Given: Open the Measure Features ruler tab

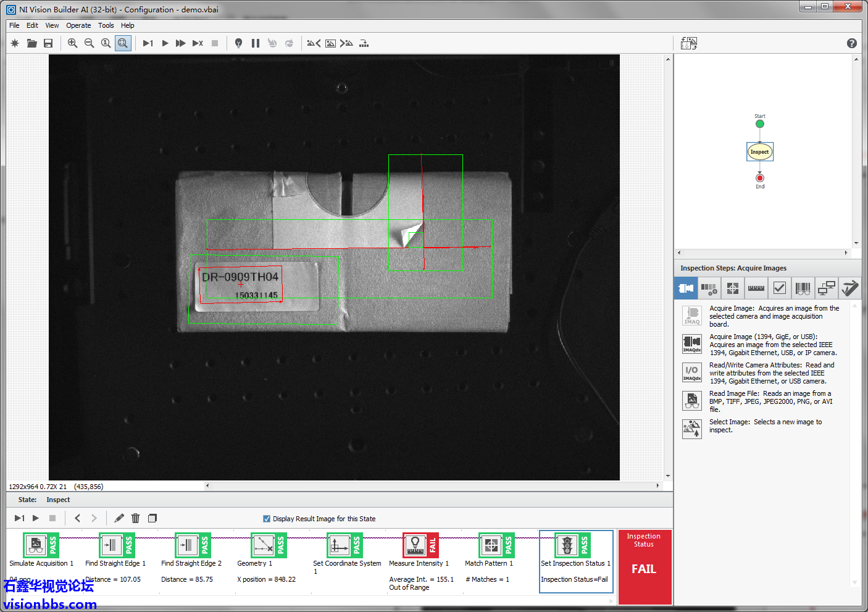Looking at the screenshot, I should point(756,288).
